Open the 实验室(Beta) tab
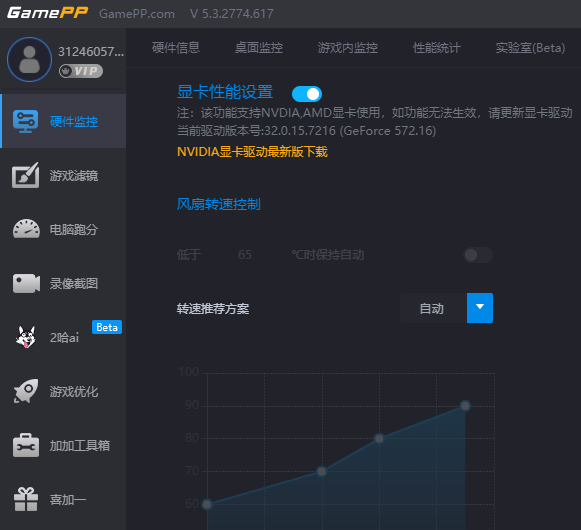This screenshot has height=530, width=581. 530,48
